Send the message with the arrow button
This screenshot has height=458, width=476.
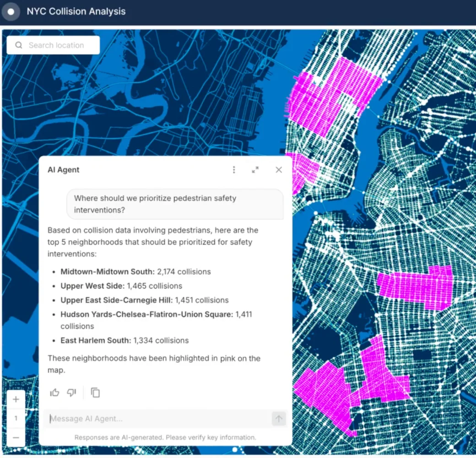(x=279, y=419)
